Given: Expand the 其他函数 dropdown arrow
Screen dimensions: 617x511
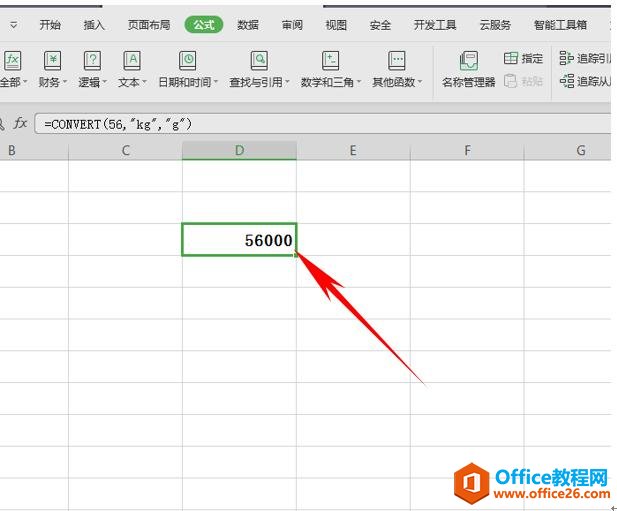Looking at the screenshot, I should click(420, 82).
